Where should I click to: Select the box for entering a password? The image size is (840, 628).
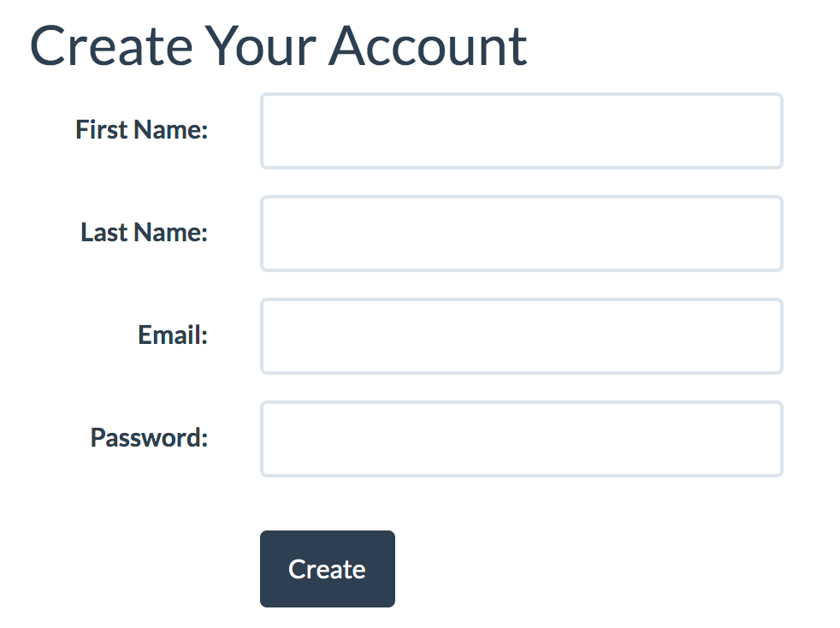point(521,439)
